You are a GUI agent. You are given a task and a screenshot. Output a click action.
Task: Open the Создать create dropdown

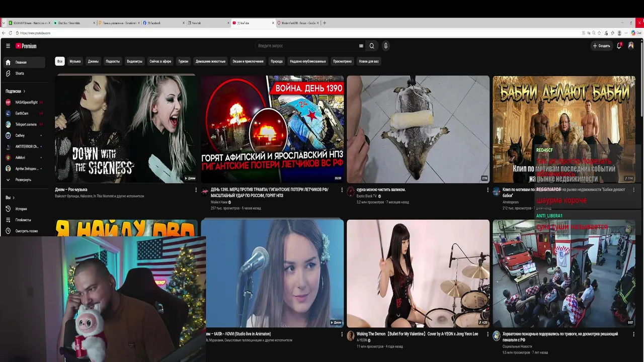pos(601,46)
